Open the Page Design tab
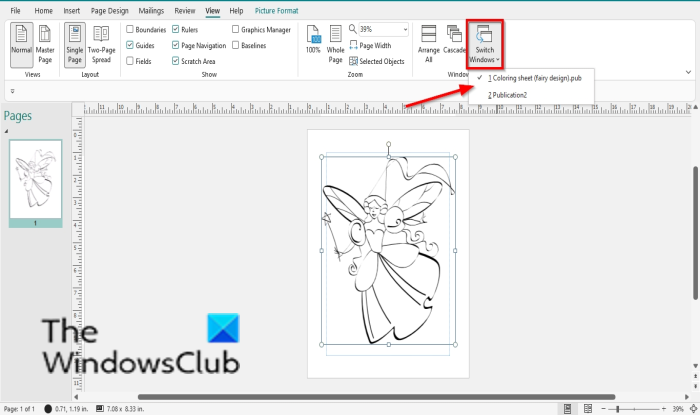Screen dimensions: 700x415 (109, 11)
